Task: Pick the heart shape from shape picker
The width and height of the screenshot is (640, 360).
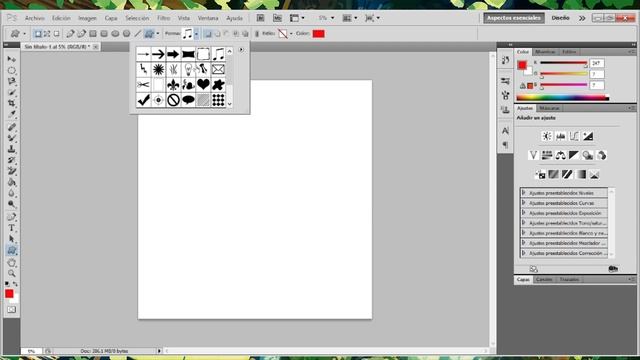Action: (x=203, y=84)
